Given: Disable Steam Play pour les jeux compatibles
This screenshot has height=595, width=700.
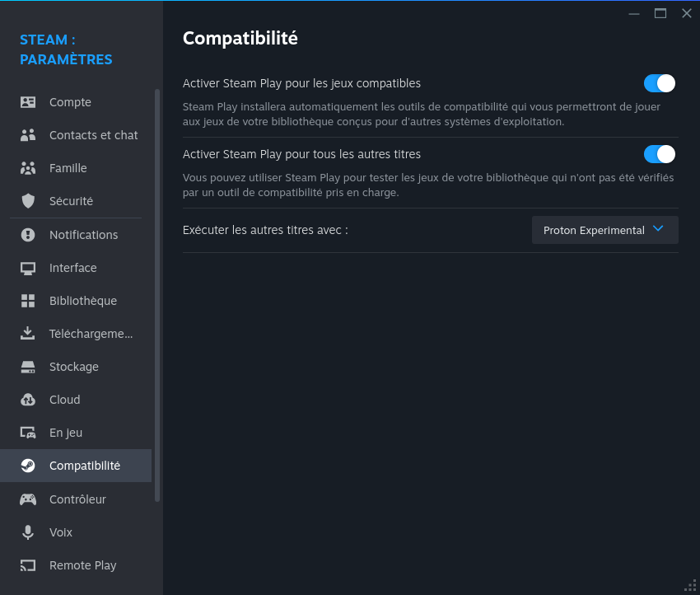Looking at the screenshot, I should pos(659,83).
